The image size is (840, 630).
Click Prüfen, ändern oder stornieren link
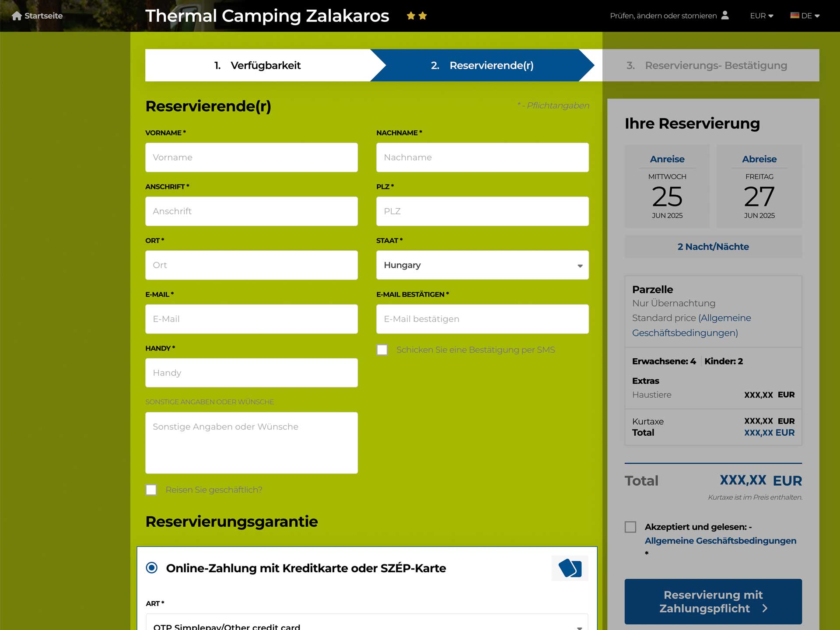pos(663,16)
